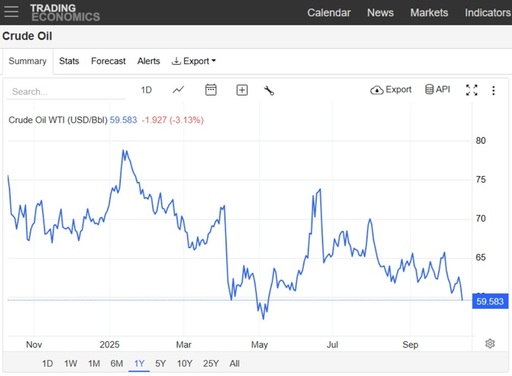Open the 1D interval selector in the toolbar
The image size is (512, 376).
[x=146, y=90]
